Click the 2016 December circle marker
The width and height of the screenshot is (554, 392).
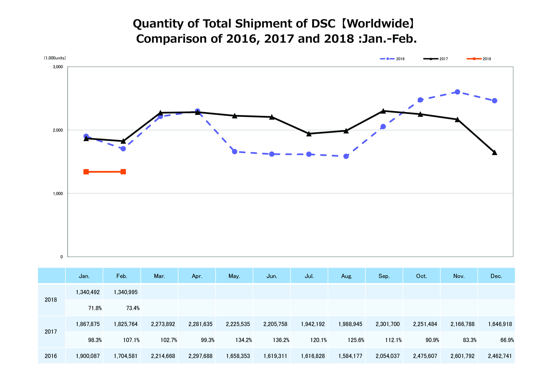pyautogui.click(x=494, y=101)
